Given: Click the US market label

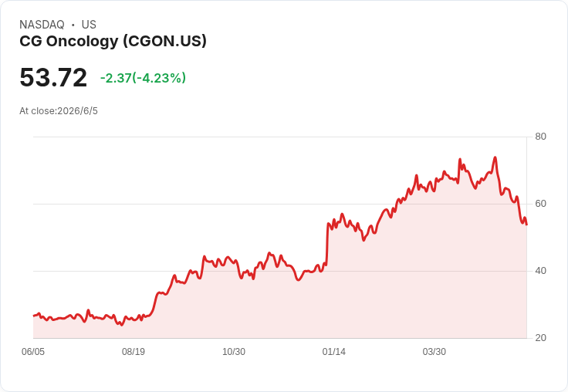Looking at the screenshot, I should click(89, 25).
